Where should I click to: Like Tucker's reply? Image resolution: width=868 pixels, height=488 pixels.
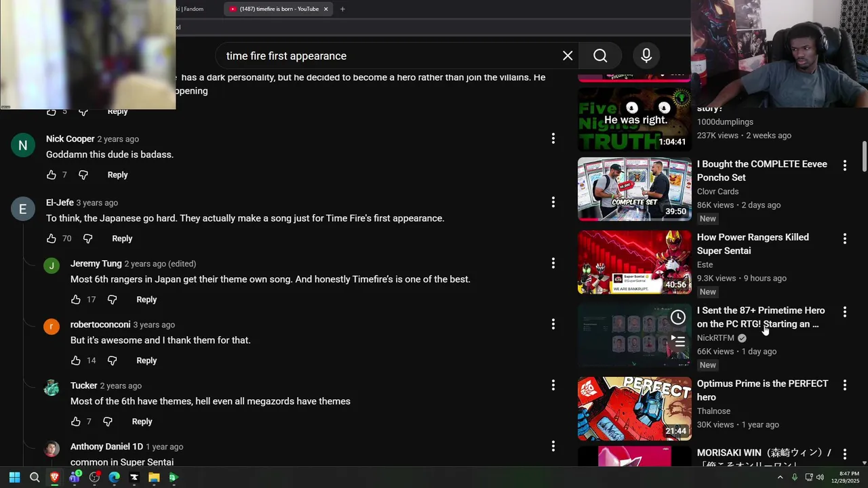[x=76, y=422]
